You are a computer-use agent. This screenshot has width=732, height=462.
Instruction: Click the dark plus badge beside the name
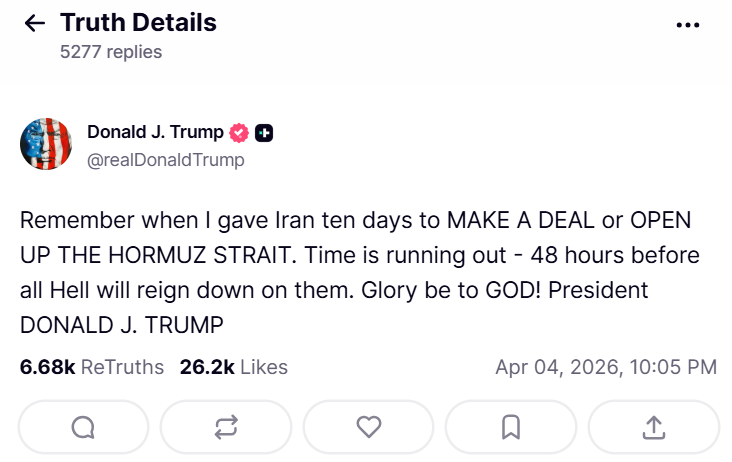point(264,132)
